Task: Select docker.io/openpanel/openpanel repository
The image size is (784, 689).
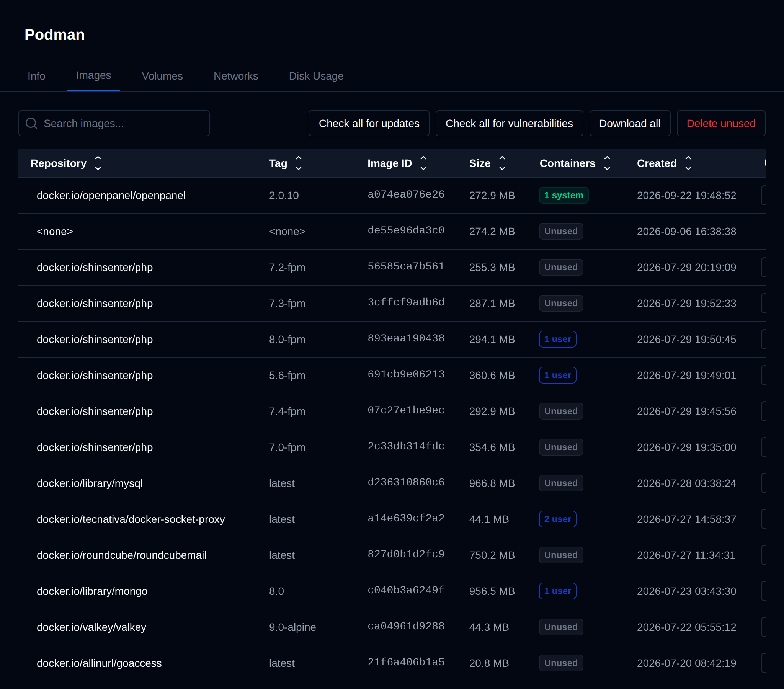Action: pos(111,195)
